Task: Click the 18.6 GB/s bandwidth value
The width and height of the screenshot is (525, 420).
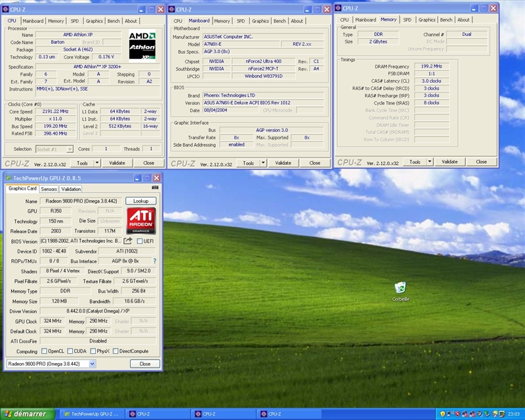Action: [135, 301]
